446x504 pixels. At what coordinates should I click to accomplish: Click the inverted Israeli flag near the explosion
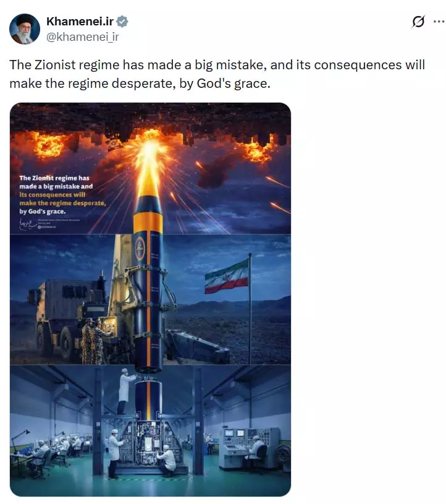pos(116,144)
